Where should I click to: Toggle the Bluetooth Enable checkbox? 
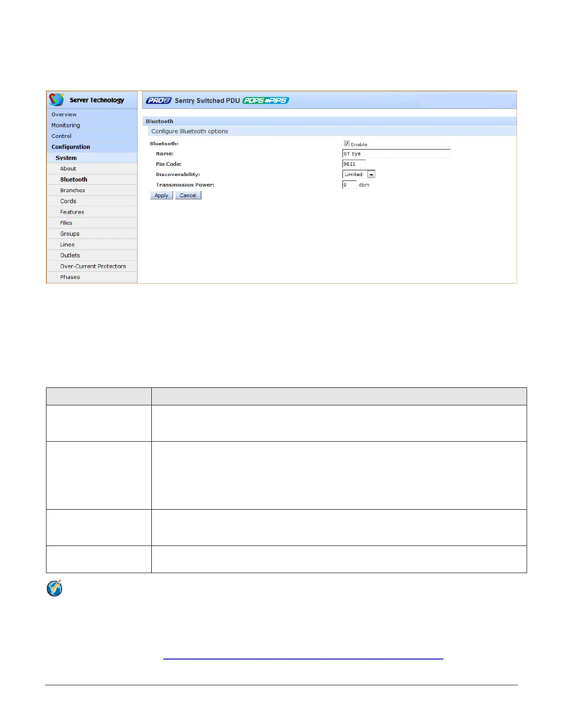pyautogui.click(x=347, y=144)
